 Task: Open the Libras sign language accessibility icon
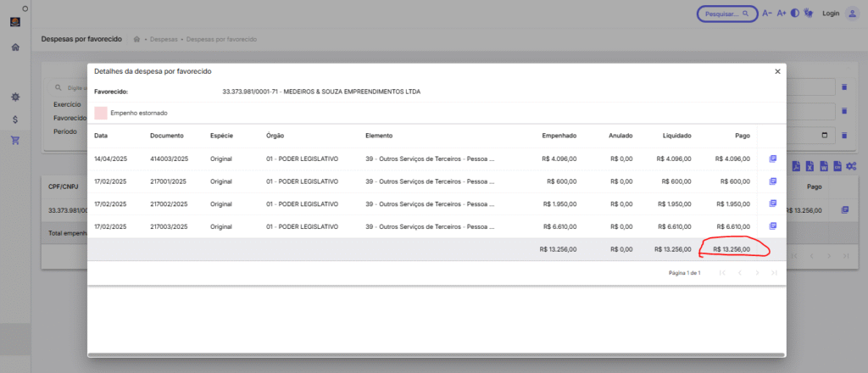click(x=808, y=14)
